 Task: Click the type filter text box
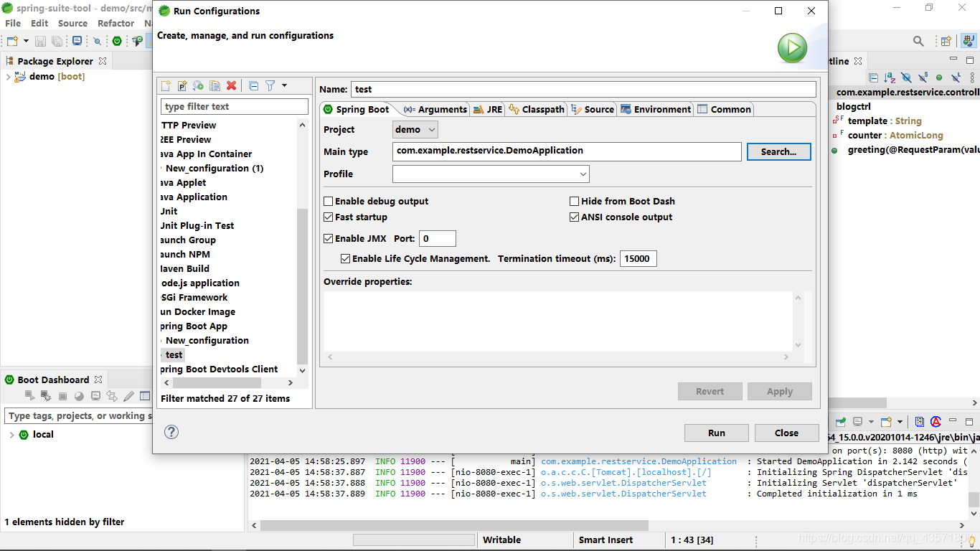(235, 107)
